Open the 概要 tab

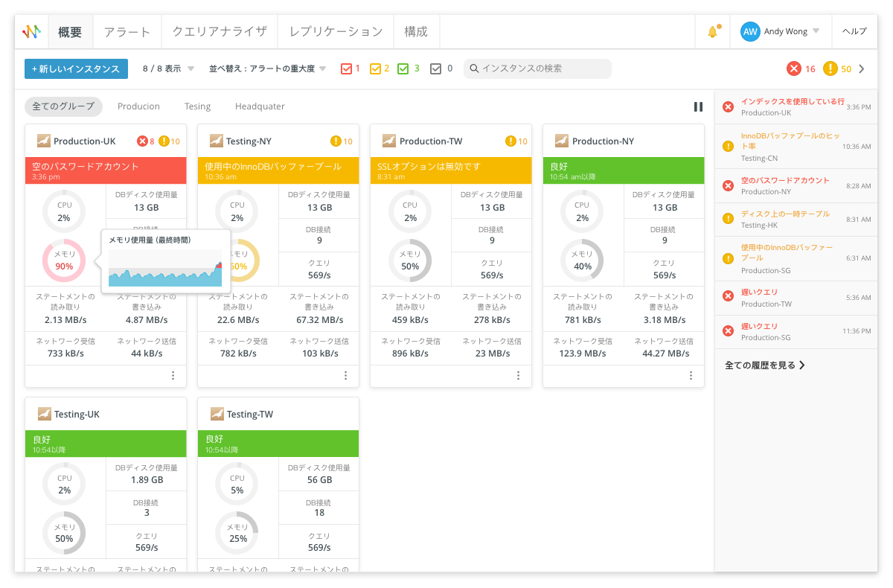[x=70, y=32]
